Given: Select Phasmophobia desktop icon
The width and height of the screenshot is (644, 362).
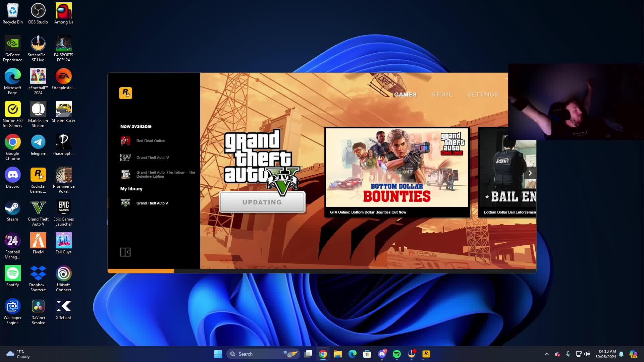Looking at the screenshot, I should click(64, 145).
